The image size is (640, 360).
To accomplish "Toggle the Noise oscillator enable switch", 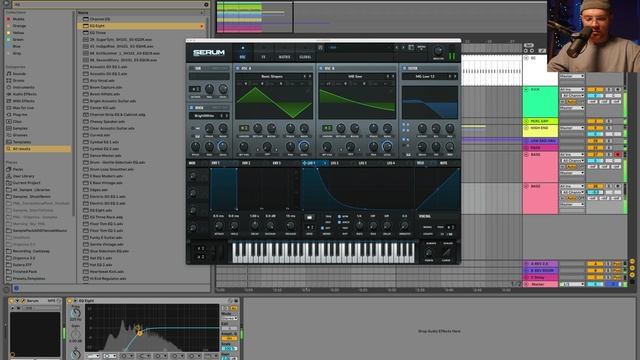I will 191,108.
